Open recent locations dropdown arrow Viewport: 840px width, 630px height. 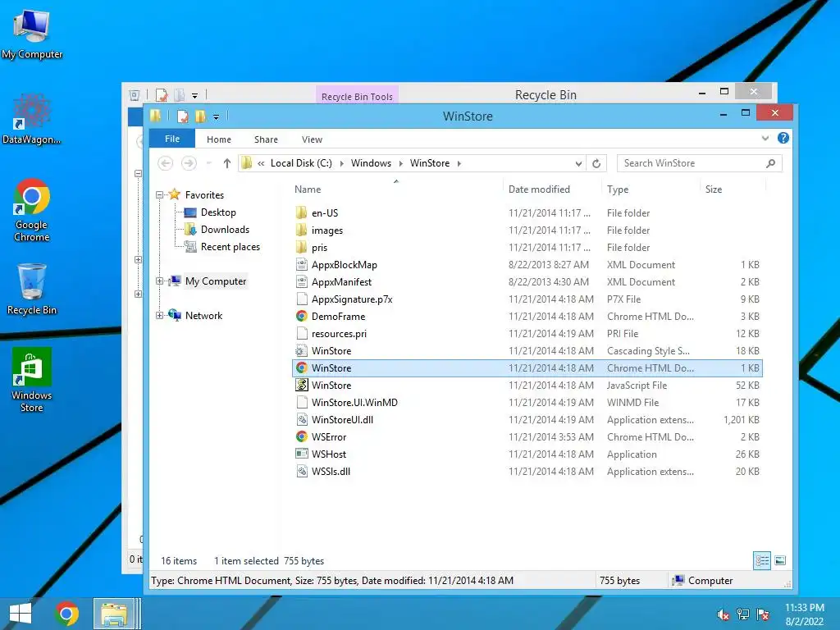pyautogui.click(x=208, y=163)
